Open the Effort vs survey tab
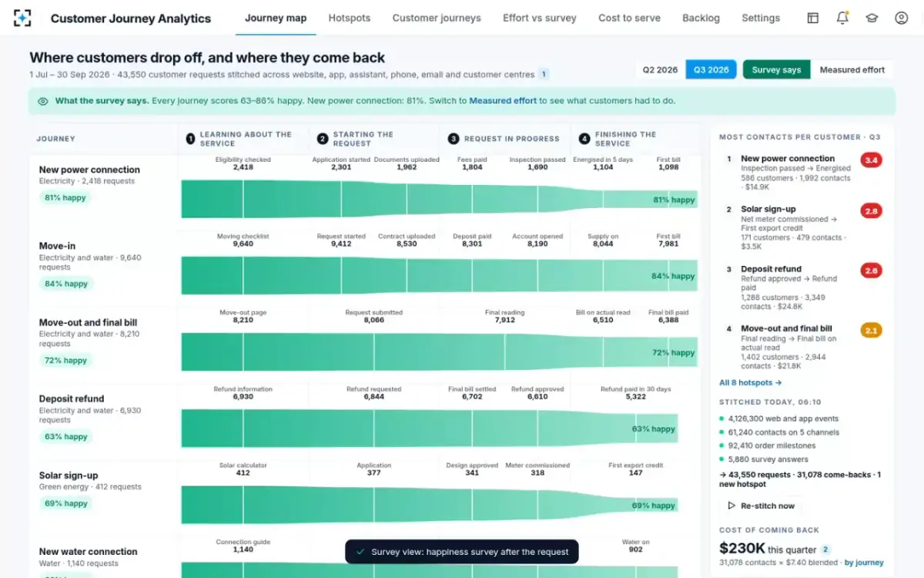The height and width of the screenshot is (578, 924). (540, 18)
